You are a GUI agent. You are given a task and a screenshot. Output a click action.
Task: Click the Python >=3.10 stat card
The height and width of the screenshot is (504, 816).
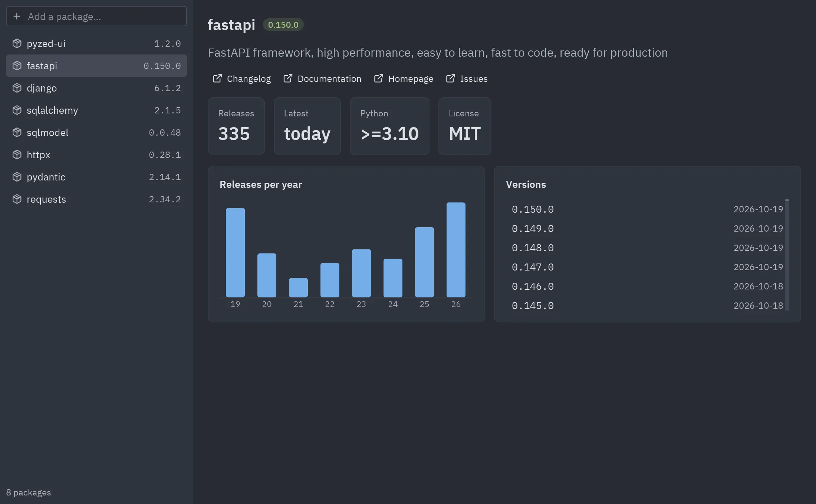click(389, 126)
